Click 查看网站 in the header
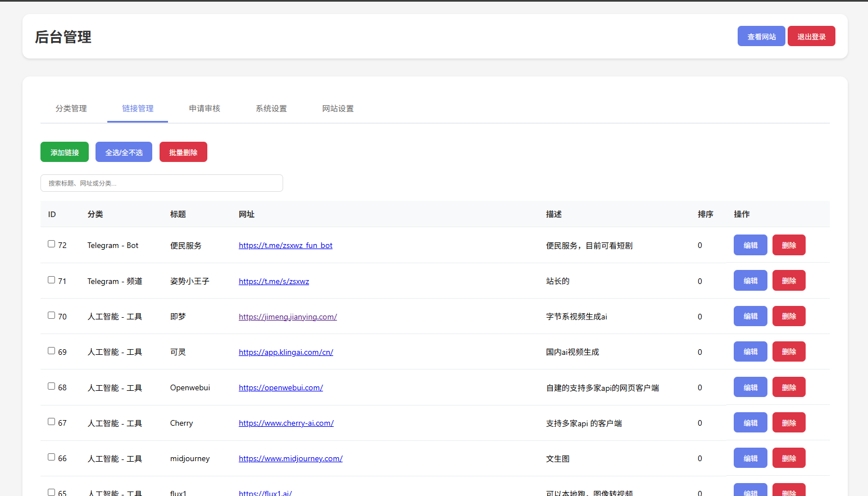Image resolution: width=868 pixels, height=496 pixels. (761, 37)
